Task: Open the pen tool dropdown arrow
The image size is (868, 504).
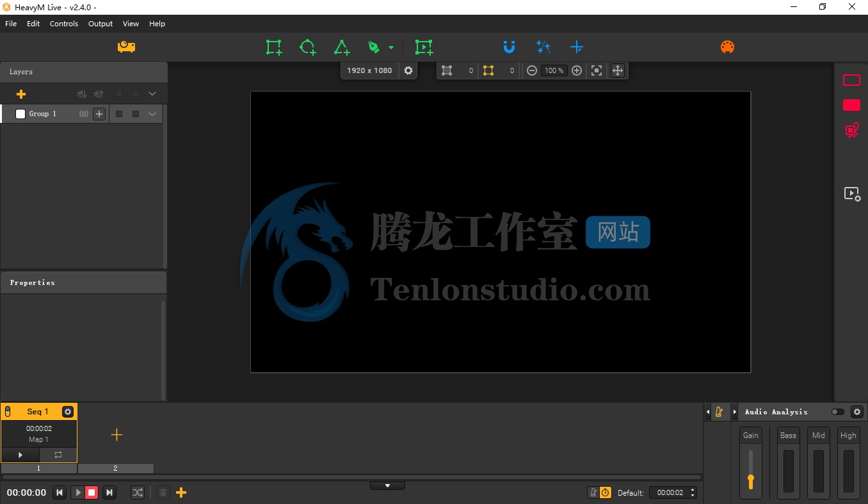Action: click(x=391, y=47)
